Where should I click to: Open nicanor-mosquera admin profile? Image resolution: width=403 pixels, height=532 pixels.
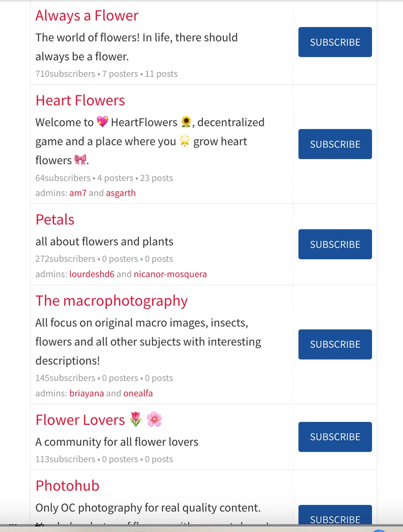170,274
